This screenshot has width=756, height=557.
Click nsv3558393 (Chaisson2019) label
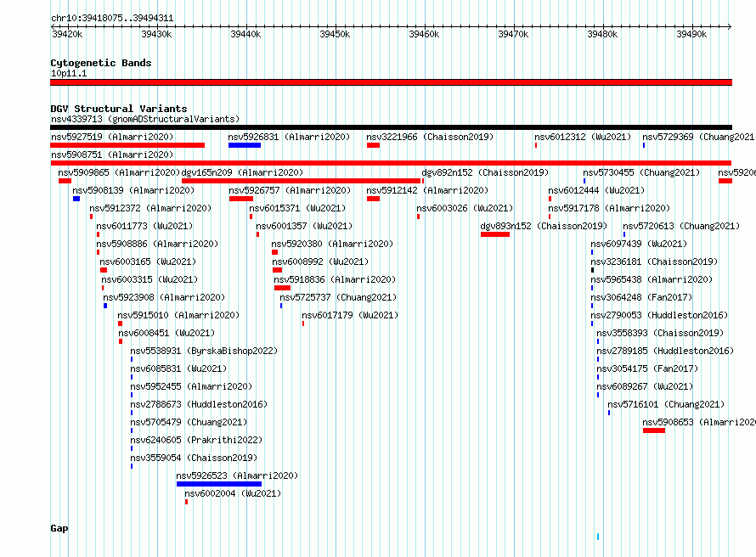(660, 333)
